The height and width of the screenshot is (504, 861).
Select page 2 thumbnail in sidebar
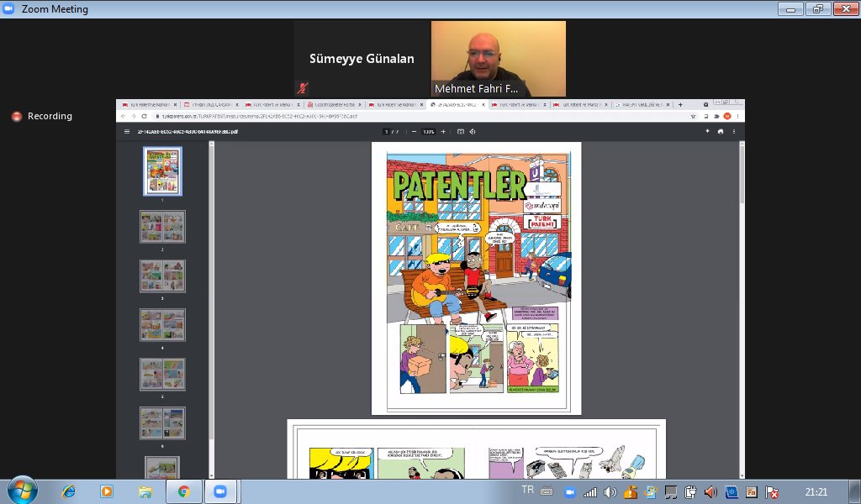(162, 227)
